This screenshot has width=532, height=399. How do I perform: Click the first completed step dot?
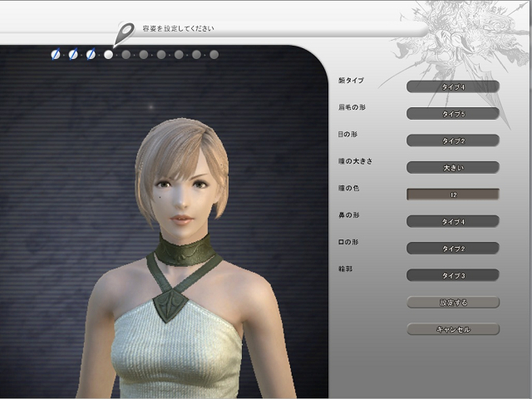pyautogui.click(x=56, y=54)
